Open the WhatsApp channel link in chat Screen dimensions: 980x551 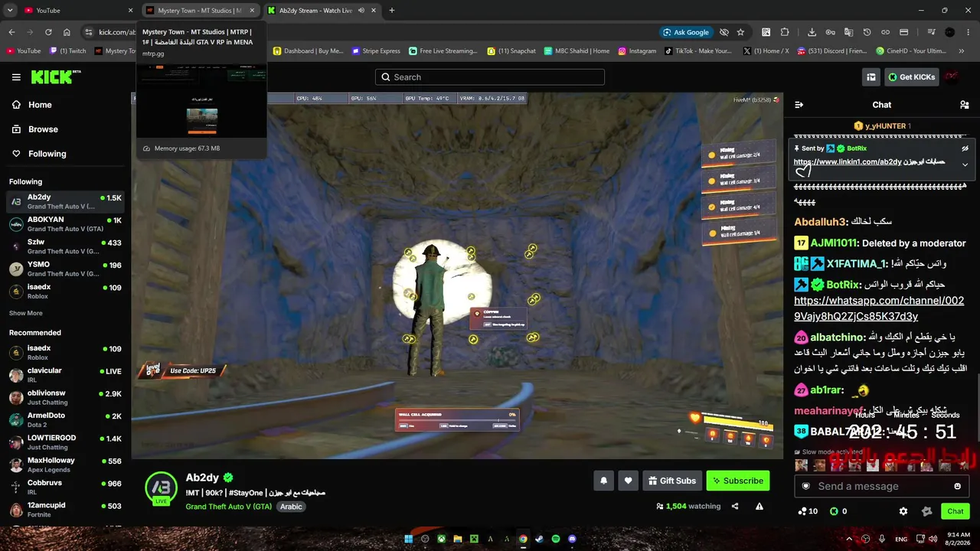(x=879, y=308)
